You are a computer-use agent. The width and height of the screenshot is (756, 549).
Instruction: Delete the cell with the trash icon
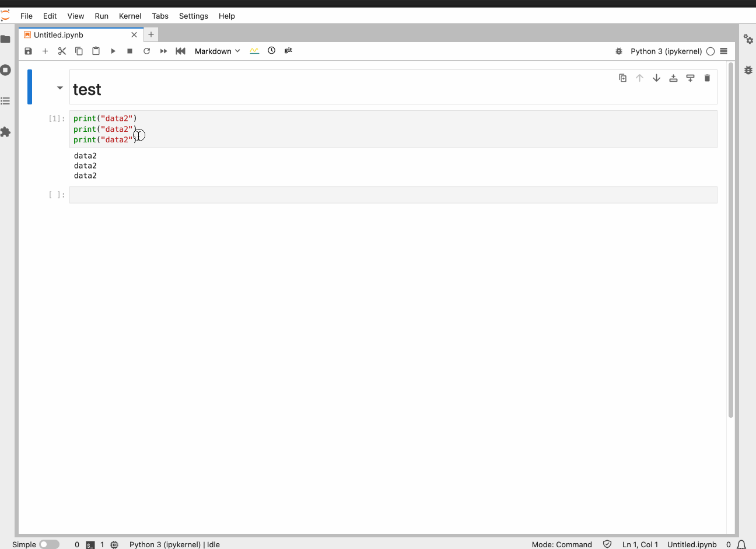[707, 78]
